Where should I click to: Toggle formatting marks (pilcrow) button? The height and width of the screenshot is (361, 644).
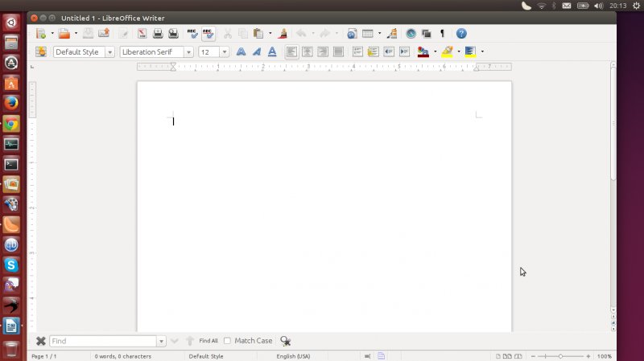click(x=441, y=34)
